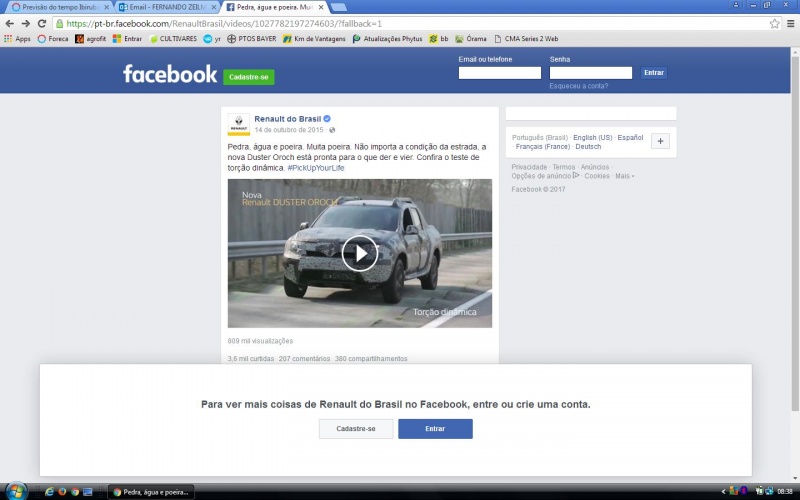Play the Duster Oroch video

[x=360, y=253]
